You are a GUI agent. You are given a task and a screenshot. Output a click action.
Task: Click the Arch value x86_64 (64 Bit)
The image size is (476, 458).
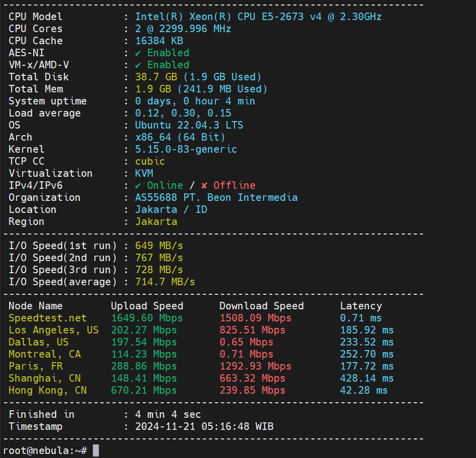[x=180, y=137]
